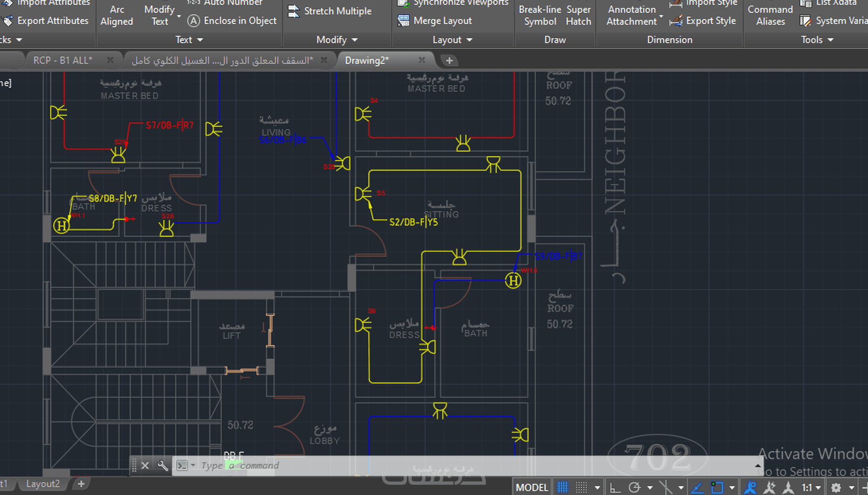Click the Export Style icon

tap(676, 21)
